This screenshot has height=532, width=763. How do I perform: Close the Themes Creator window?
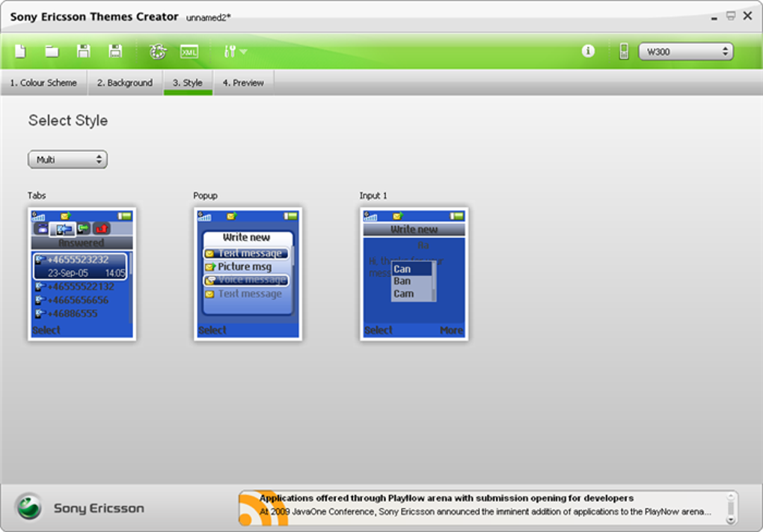[747, 16]
